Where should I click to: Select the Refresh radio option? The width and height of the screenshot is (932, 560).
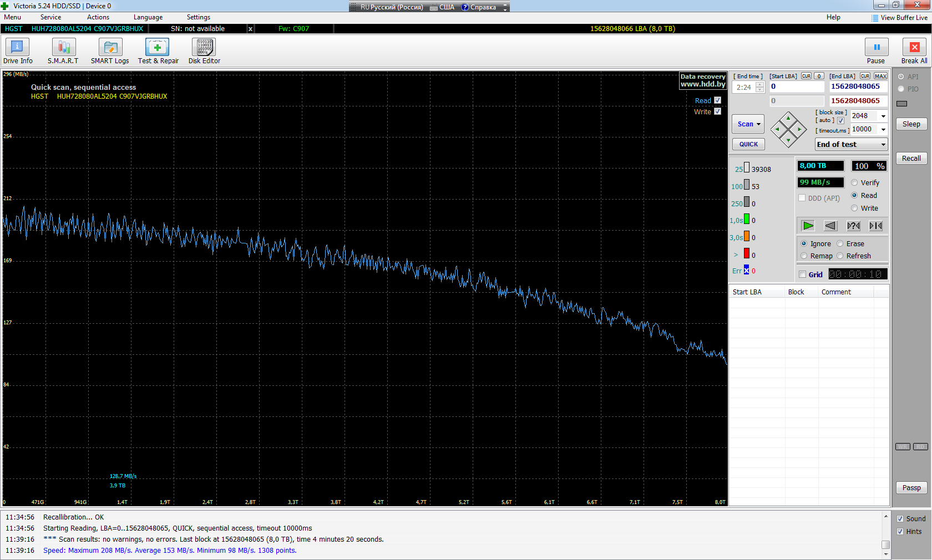coord(840,256)
